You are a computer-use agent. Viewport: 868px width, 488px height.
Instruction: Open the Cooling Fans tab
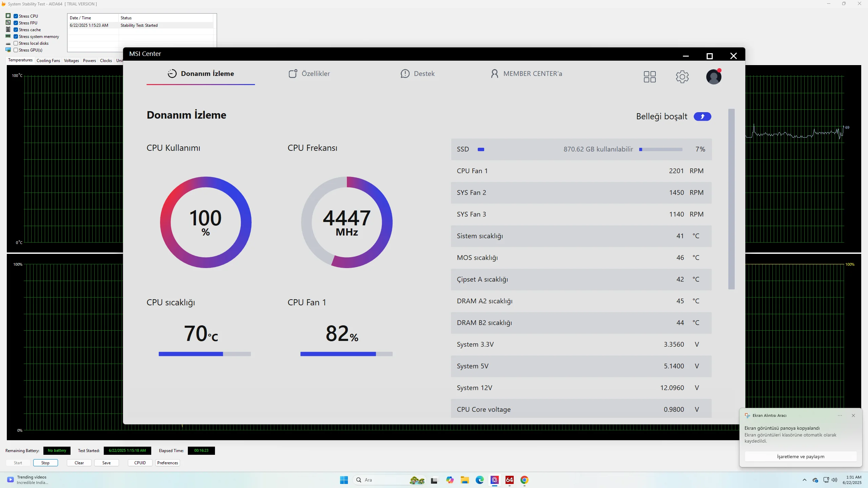[48, 61]
